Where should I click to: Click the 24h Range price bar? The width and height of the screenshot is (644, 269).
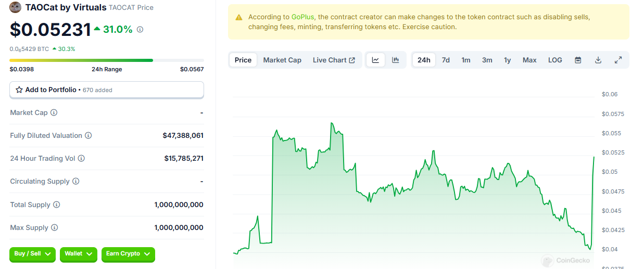click(x=106, y=60)
